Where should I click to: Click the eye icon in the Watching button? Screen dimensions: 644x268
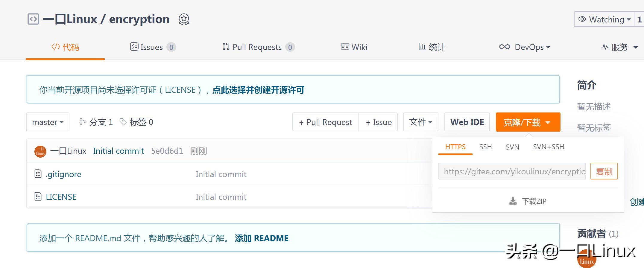coord(582,19)
